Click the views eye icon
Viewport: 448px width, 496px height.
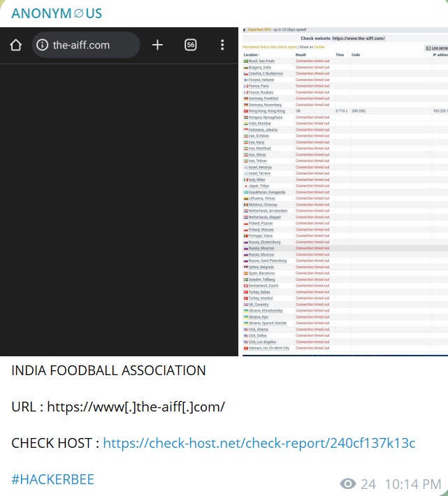tap(347, 484)
